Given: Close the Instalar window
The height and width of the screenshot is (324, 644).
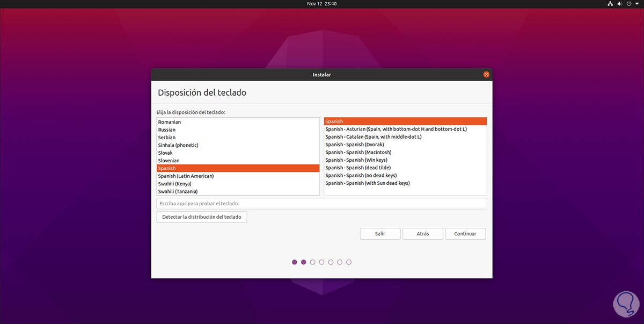Looking at the screenshot, I should point(486,75).
